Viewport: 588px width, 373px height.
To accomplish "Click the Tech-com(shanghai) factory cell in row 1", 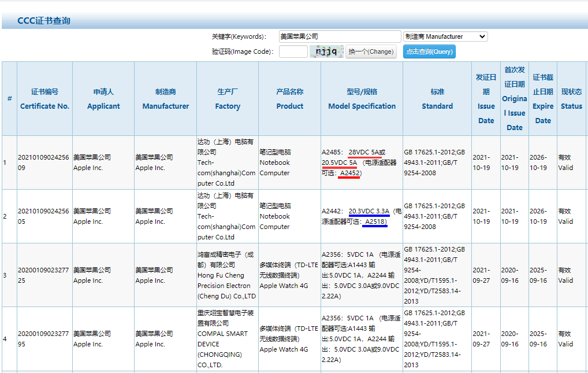I will pyautogui.click(x=228, y=163).
